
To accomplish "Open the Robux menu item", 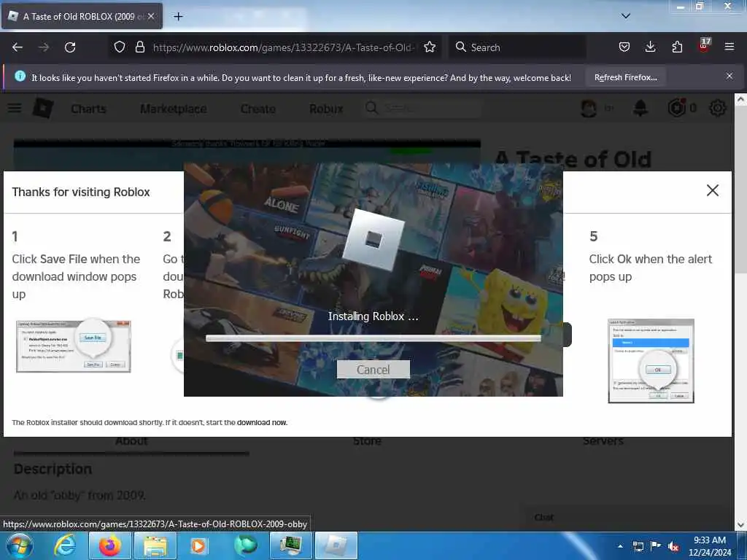I will click(326, 109).
